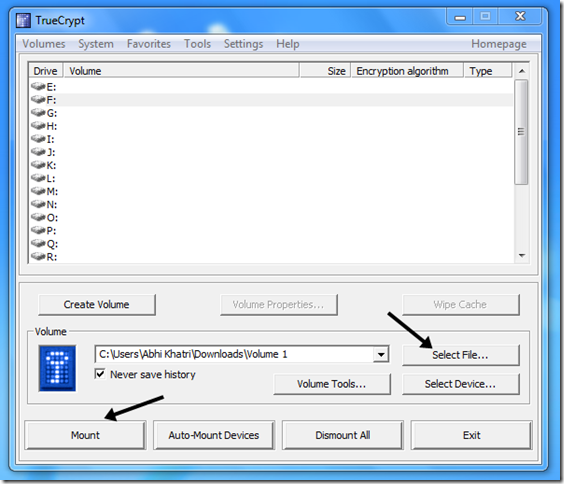Click the volume path input field
Image resolution: width=564 pixels, height=484 pixels.
(235, 355)
